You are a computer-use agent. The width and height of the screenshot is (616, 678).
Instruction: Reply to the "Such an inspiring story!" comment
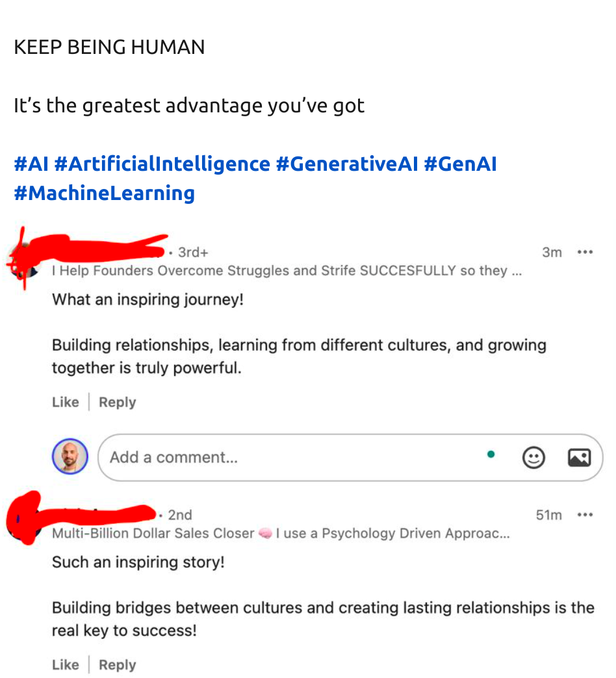click(117, 665)
